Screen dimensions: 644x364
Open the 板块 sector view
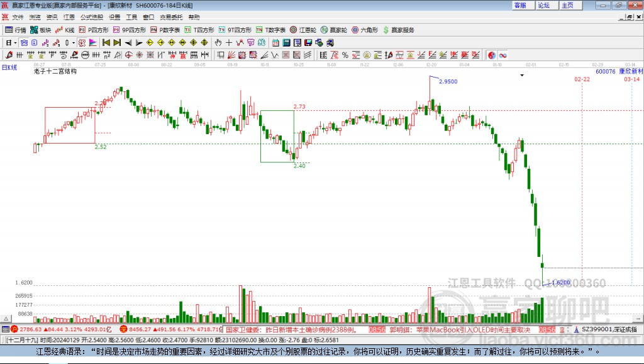[x=40, y=30]
